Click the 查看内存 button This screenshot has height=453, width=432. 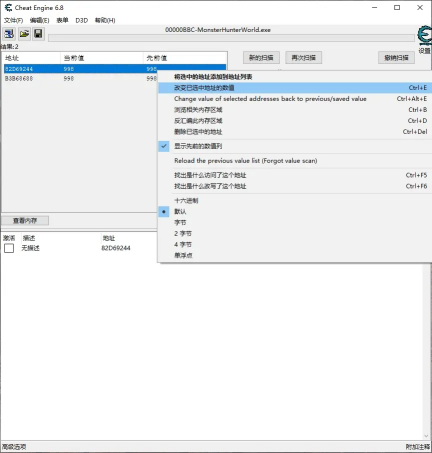pyautogui.click(x=25, y=220)
